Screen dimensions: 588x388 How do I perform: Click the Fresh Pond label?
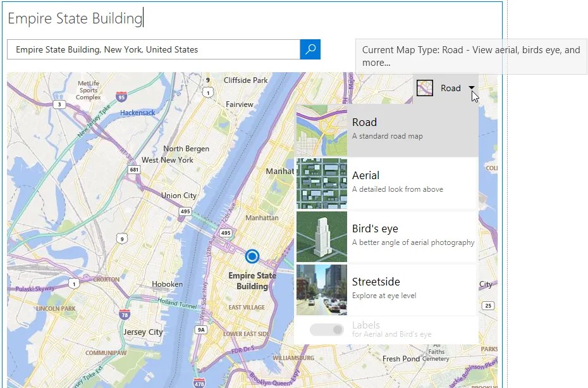(x=401, y=359)
